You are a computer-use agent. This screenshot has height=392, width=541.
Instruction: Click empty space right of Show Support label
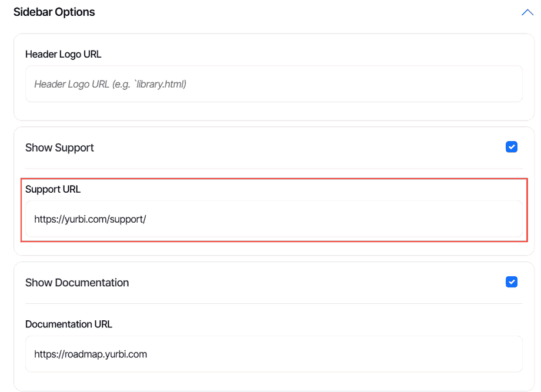294,148
